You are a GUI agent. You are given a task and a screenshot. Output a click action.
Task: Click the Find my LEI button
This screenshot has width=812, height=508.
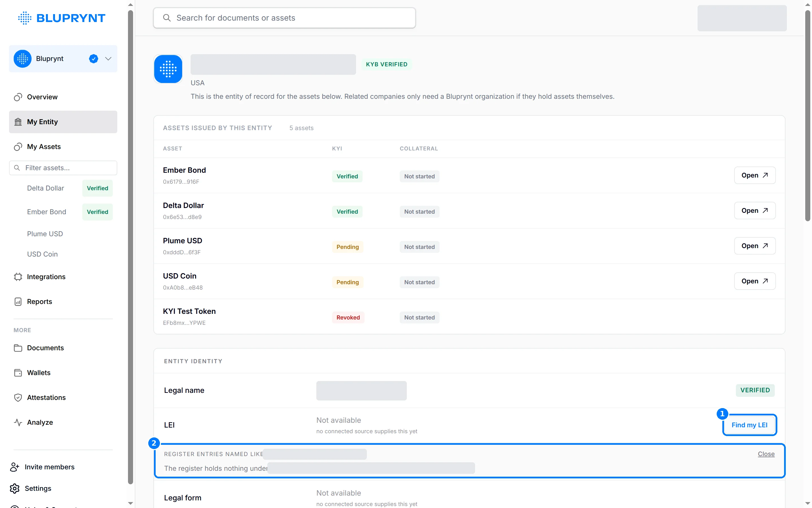(749, 425)
